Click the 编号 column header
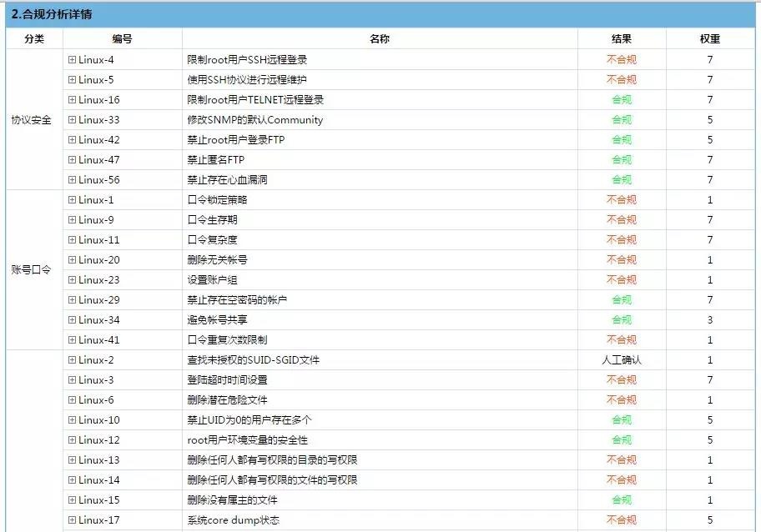761x532 pixels. coord(122,39)
